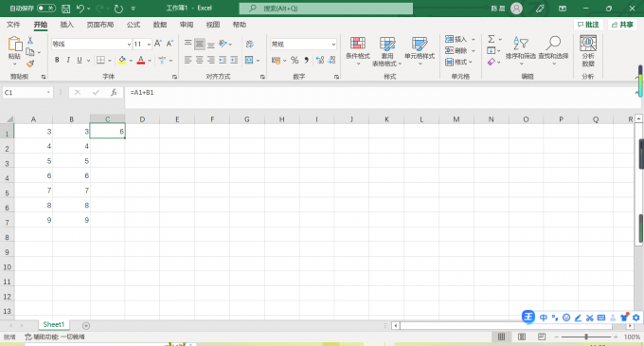Click the AutoSum sigma icon

coord(492,39)
